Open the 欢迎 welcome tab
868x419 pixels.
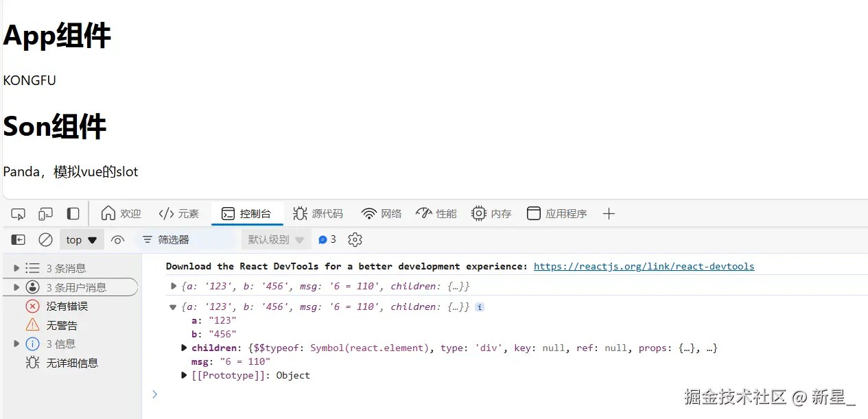click(121, 214)
